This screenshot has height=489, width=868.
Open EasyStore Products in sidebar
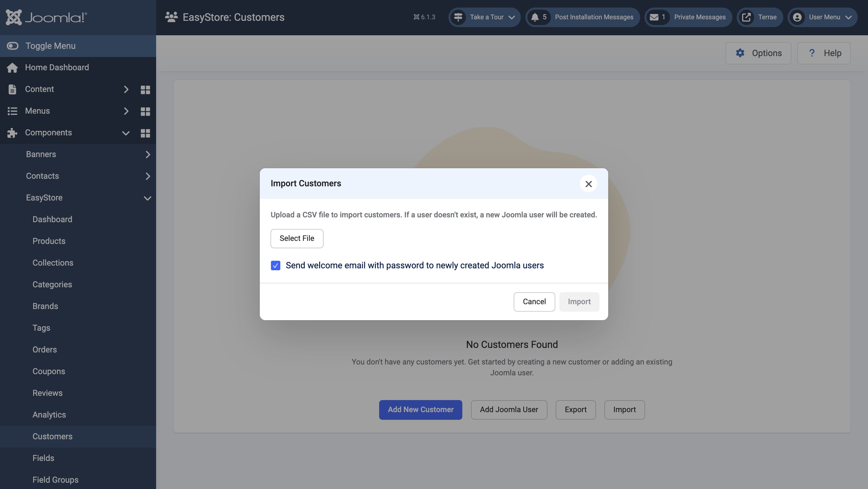tap(49, 241)
